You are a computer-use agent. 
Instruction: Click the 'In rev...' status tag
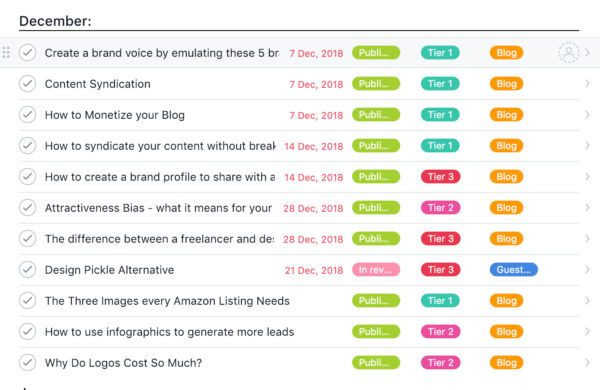click(x=376, y=270)
